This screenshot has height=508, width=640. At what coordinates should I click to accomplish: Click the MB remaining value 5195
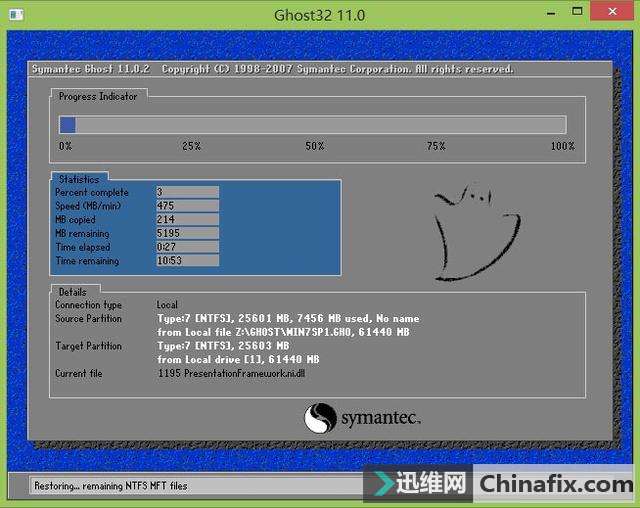coord(187,233)
